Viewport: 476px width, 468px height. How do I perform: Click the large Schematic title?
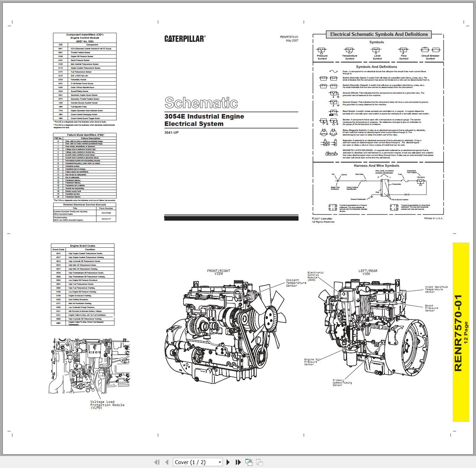click(201, 103)
